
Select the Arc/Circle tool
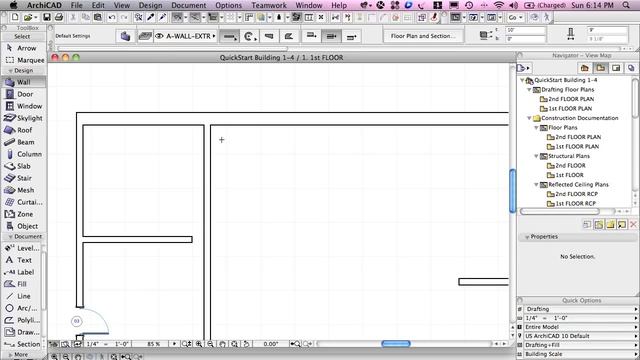[21, 308]
